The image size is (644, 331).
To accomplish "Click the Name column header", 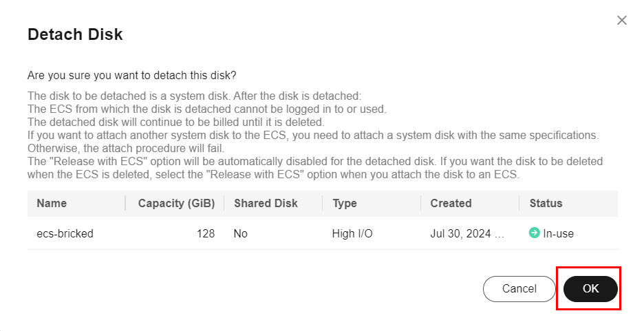I will [x=52, y=203].
